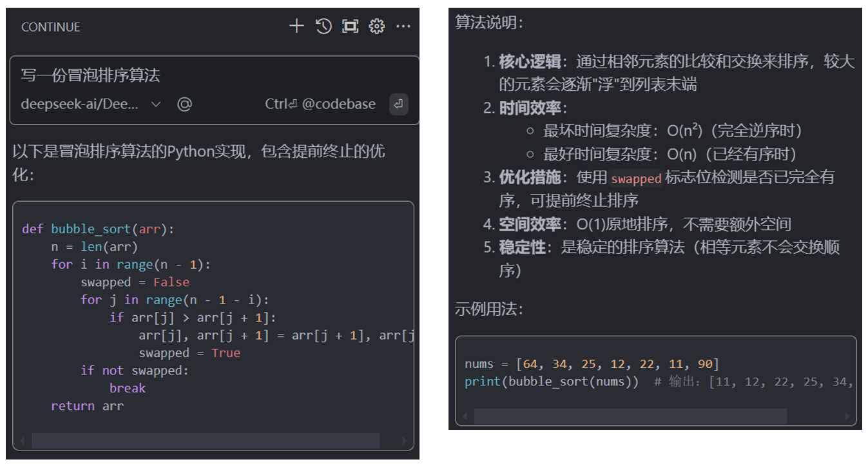The height and width of the screenshot is (464, 868).
Task: Click the 'nums = [64, 34, 25...' code line
Action: coord(592,364)
